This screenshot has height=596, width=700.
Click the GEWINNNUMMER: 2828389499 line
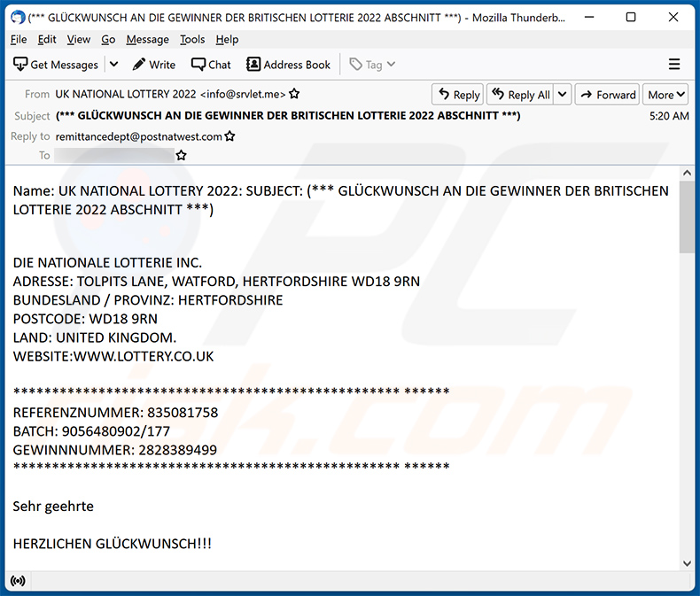click(114, 450)
